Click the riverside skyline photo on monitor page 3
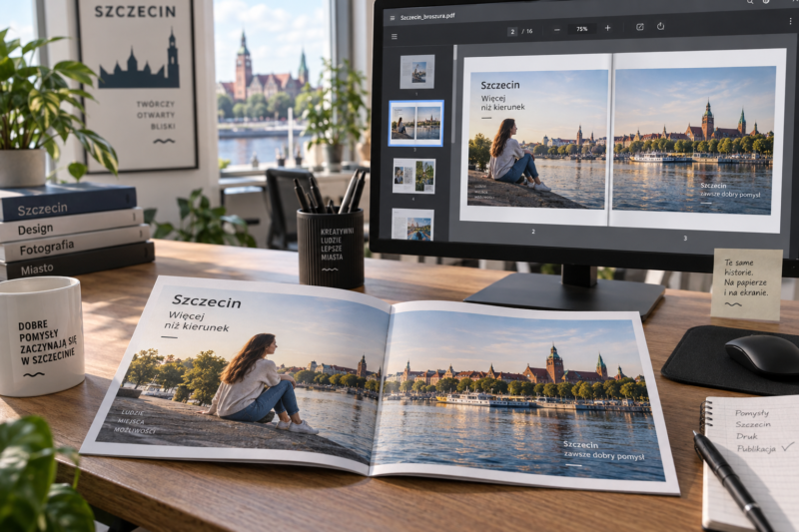The height and width of the screenshot is (532, 799). pos(693,140)
